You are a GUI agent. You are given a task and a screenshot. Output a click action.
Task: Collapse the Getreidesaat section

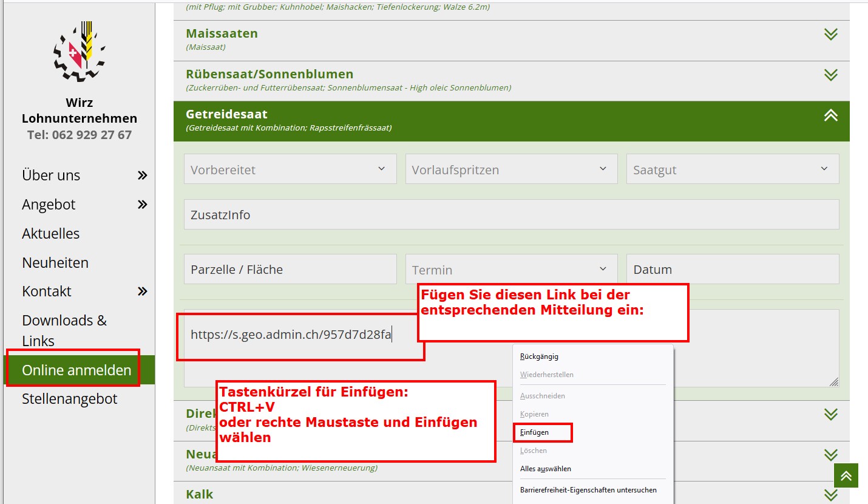(830, 115)
